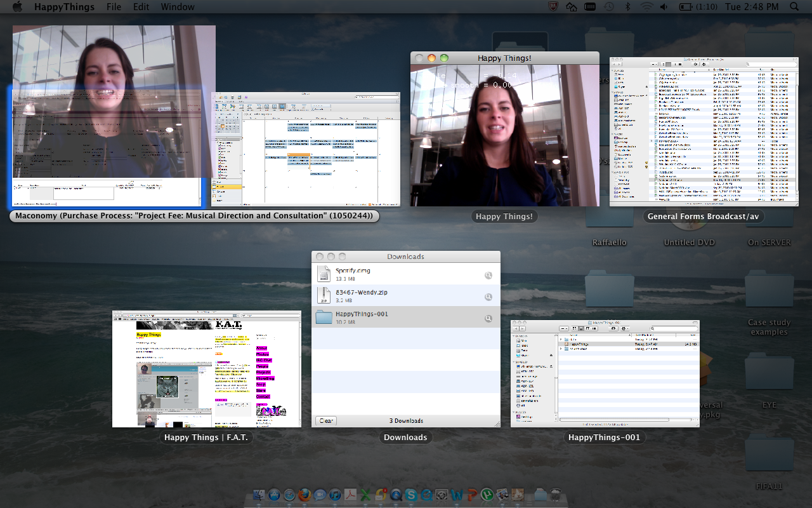This screenshot has width=812, height=508.
Task: Click the Tue 2:48 PM clock
Action: tap(752, 7)
